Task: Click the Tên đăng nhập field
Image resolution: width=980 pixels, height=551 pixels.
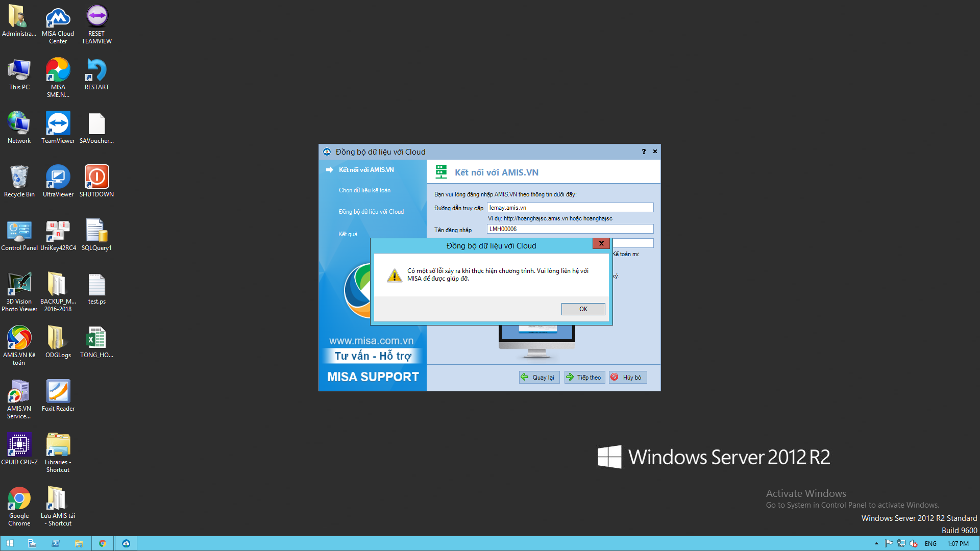Action: [570, 229]
